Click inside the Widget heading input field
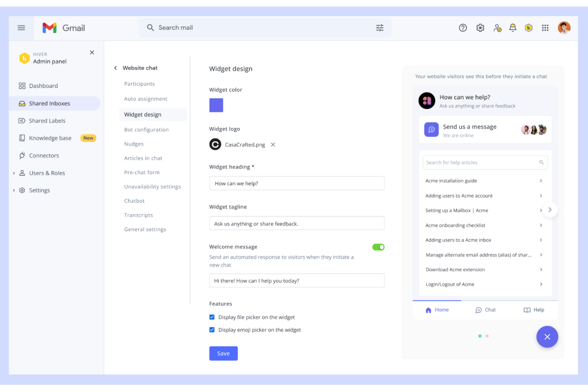The height and width of the screenshot is (392, 588). [x=296, y=183]
